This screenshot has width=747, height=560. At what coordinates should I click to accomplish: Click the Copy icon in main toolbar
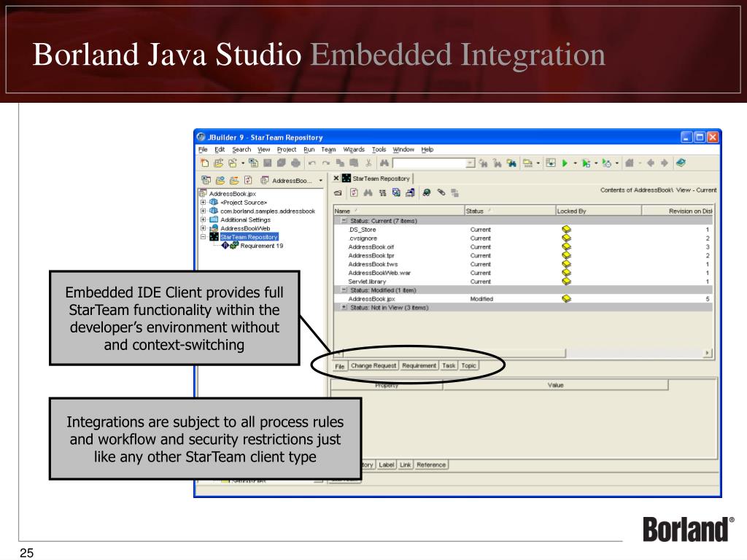coord(340,163)
